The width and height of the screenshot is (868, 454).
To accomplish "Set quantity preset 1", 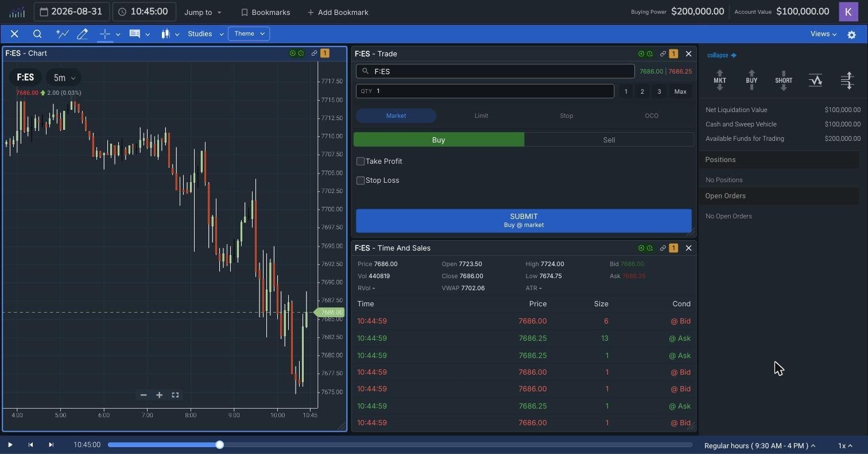I will (x=626, y=91).
